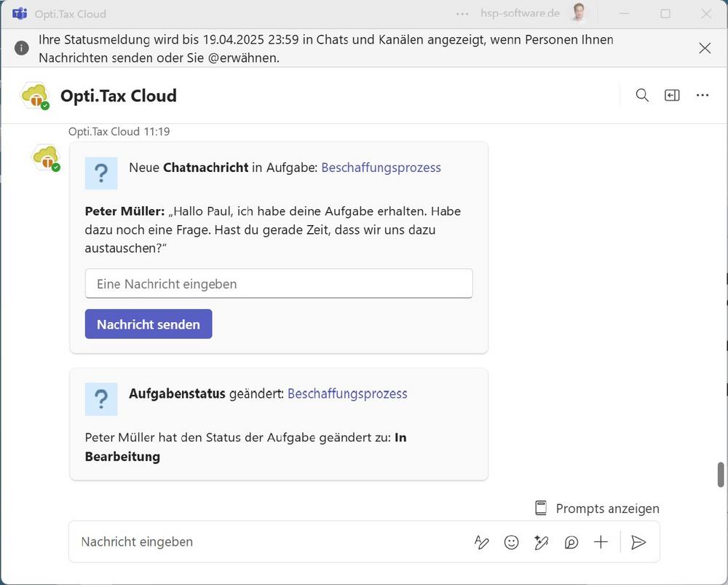Viewport: 728px width, 585px height.
Task: Click question mark icon in Aufgabenstatus card
Action: pos(101,399)
